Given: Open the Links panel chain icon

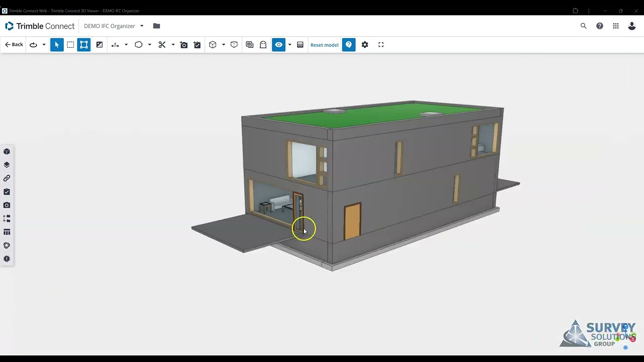Looking at the screenshot, I should [7, 178].
